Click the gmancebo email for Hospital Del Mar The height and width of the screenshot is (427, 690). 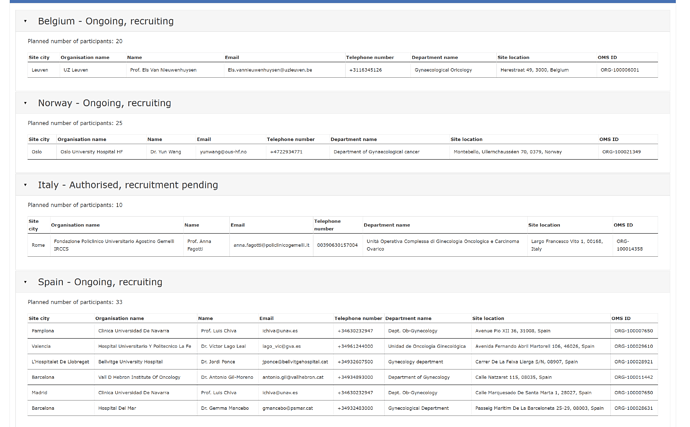285,408
